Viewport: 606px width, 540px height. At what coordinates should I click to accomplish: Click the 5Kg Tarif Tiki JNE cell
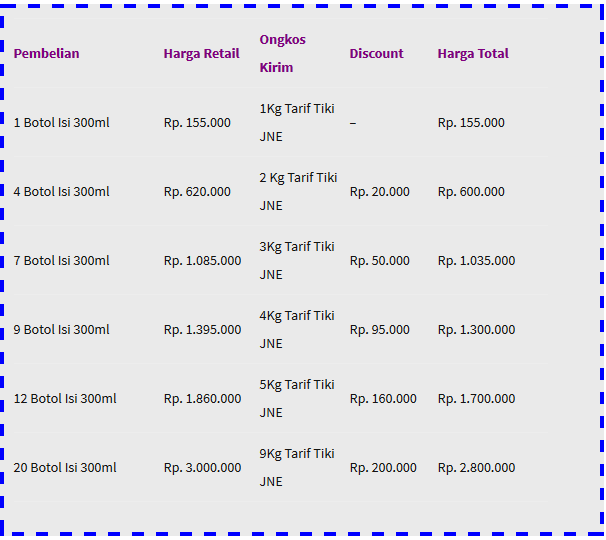point(297,399)
